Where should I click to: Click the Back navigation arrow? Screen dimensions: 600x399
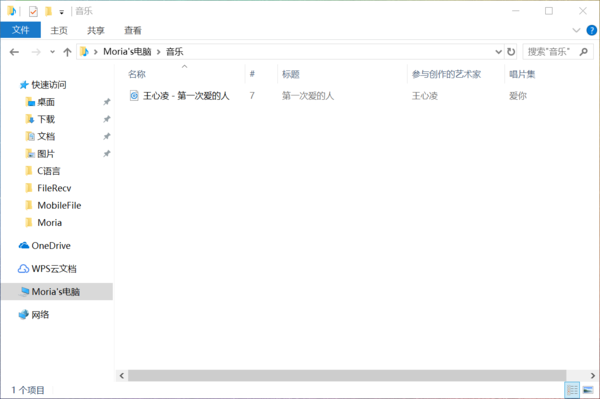pyautogui.click(x=14, y=52)
